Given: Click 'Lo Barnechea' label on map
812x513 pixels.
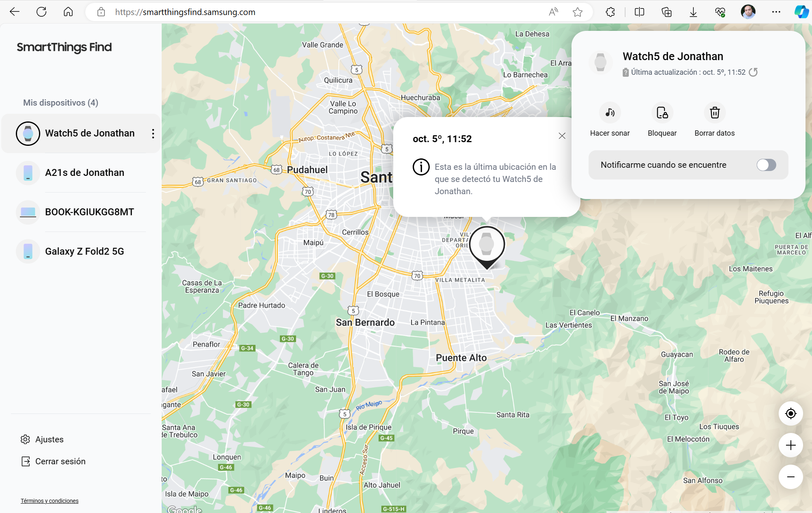Looking at the screenshot, I should click(x=525, y=75).
